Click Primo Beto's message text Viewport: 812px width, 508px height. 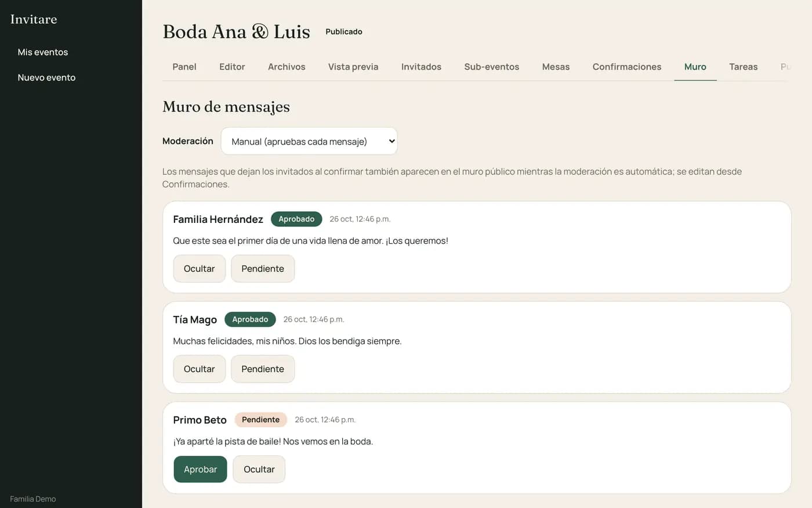273,442
